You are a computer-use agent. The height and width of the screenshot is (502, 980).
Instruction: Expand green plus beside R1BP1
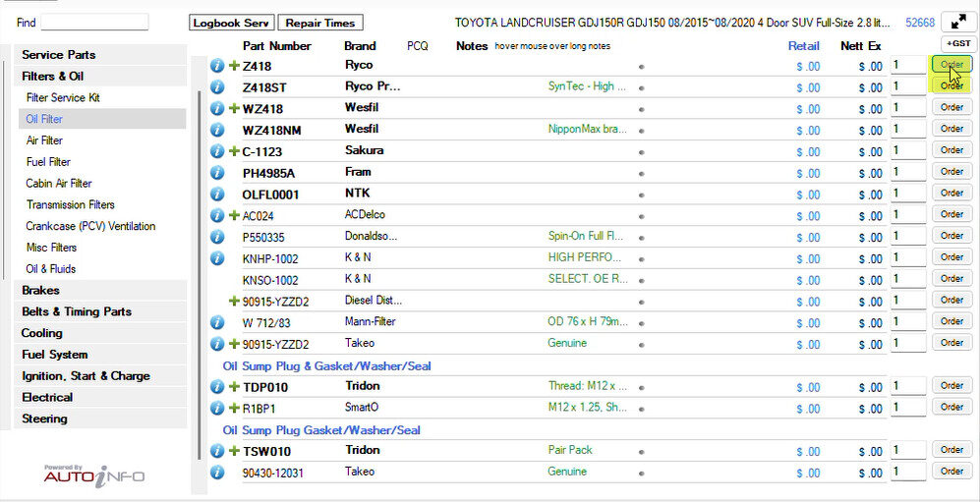(x=234, y=409)
